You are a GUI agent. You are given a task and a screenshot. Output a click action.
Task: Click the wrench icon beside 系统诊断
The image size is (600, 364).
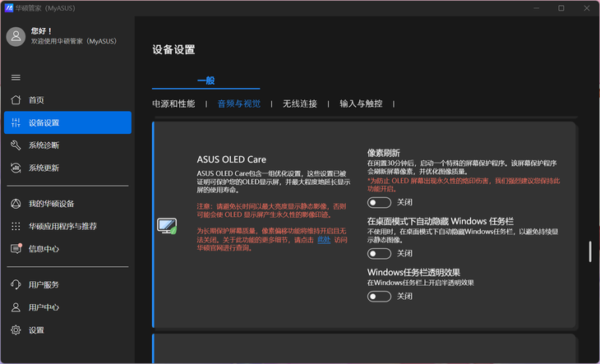(16, 145)
